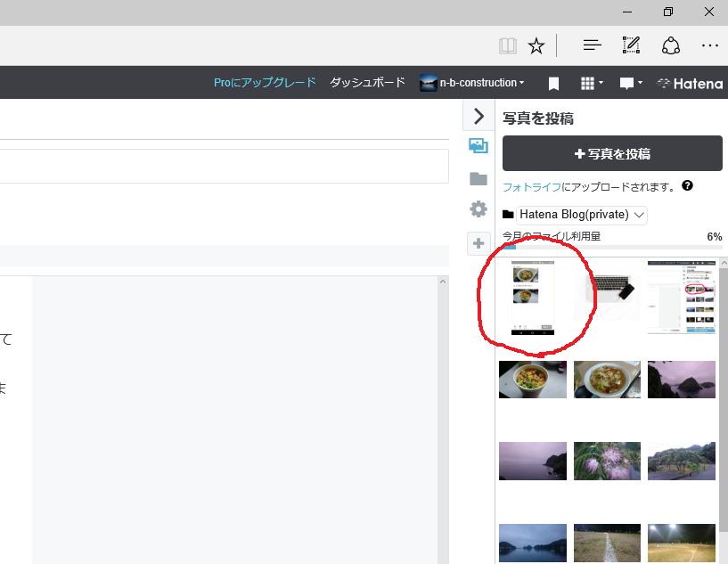Select the cup noodle photo thumbnail

coord(533,380)
